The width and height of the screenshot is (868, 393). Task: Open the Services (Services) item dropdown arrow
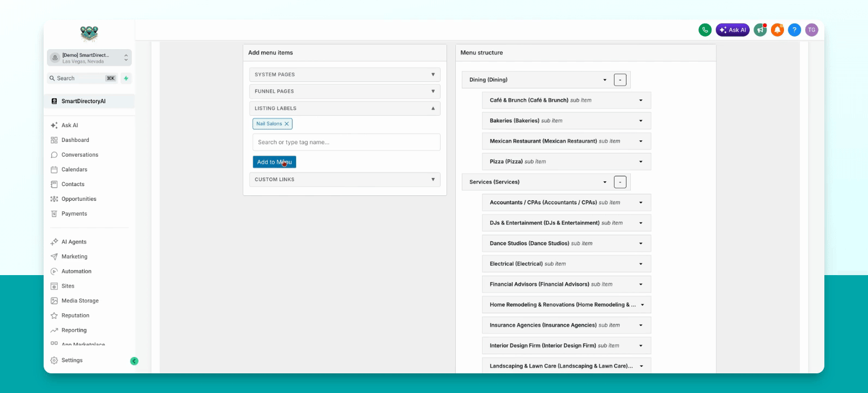click(605, 182)
